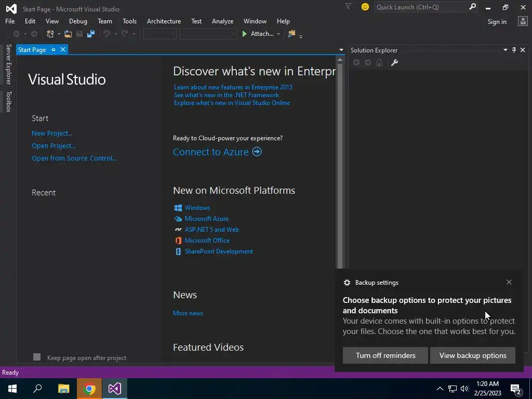The height and width of the screenshot is (399, 532).
Task: Open the Attach button dropdown arrow
Action: tap(278, 34)
